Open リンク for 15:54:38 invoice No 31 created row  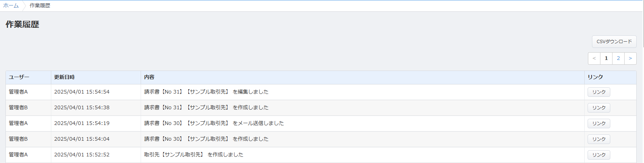click(599, 108)
